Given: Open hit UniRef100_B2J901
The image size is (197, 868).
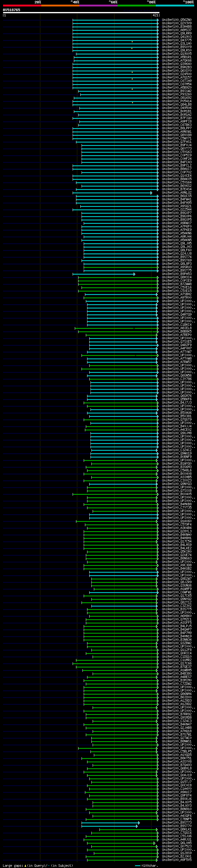Looking at the screenshot, I should click(177, 856).
